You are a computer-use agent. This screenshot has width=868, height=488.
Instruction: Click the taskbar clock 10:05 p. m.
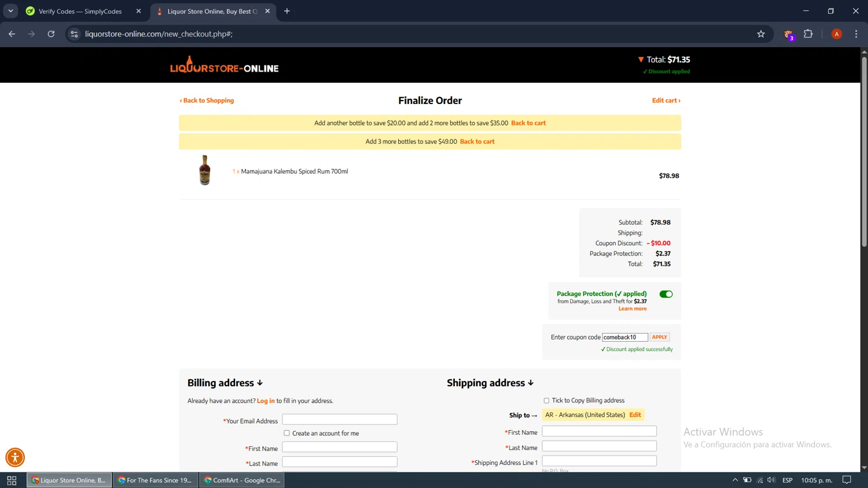click(x=816, y=480)
